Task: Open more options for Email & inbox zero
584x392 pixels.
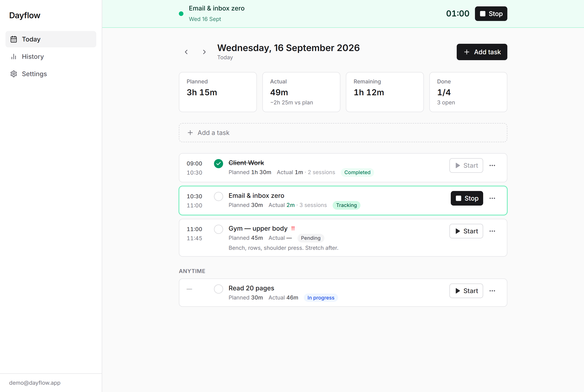Action: click(x=492, y=198)
